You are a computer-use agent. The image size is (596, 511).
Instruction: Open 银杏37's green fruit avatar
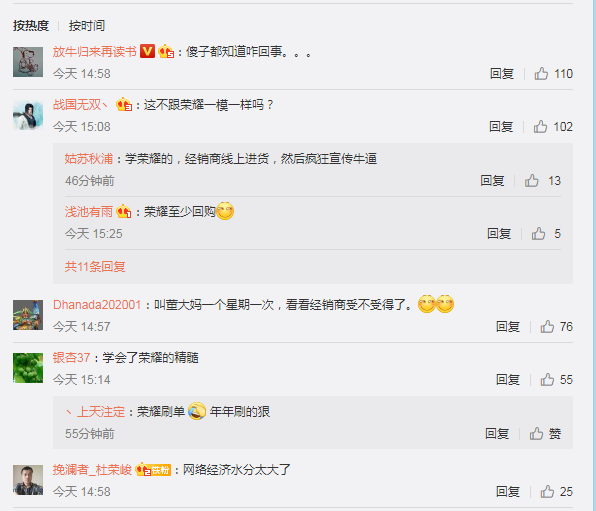click(x=28, y=368)
